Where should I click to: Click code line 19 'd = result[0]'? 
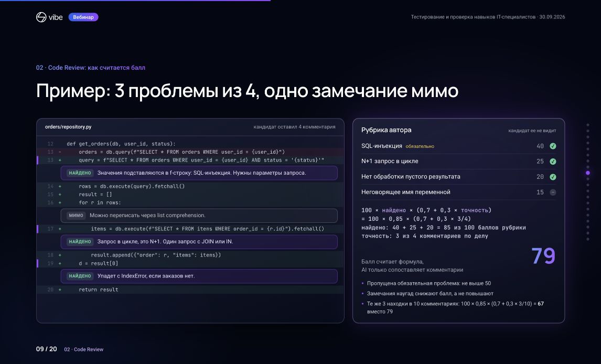[190, 263]
